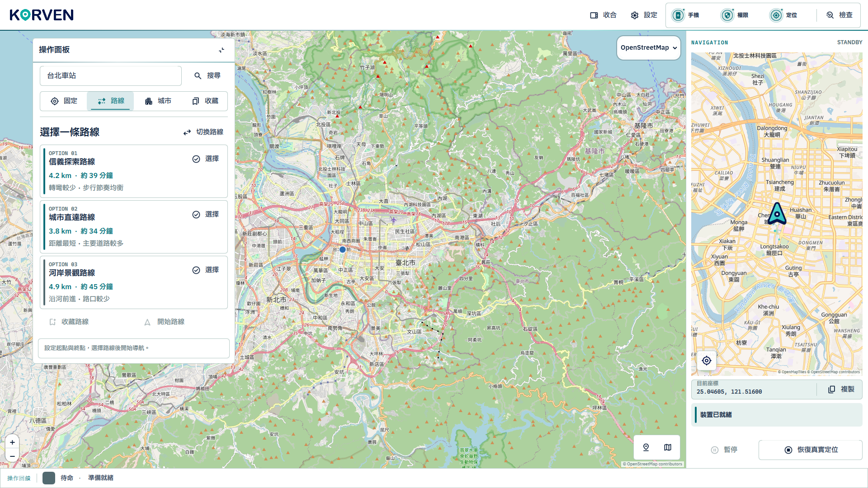Switch to the 城市 tab
The height and width of the screenshot is (488, 868).
click(158, 101)
